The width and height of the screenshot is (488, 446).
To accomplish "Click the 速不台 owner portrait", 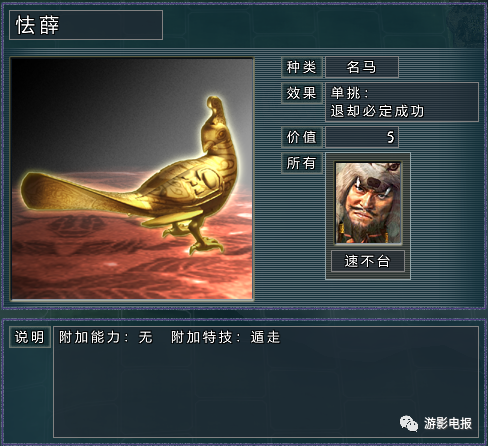I will pyautogui.click(x=368, y=203).
